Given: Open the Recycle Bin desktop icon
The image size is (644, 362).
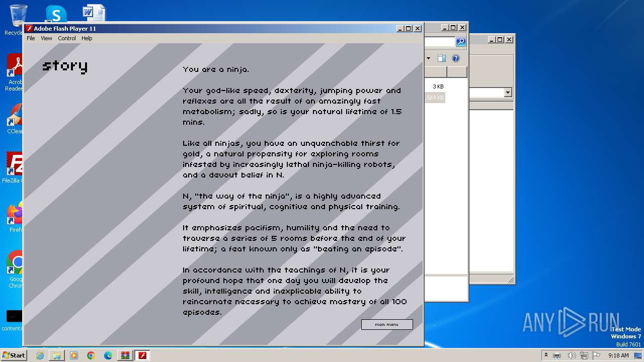Looking at the screenshot, I should pos(17,20).
